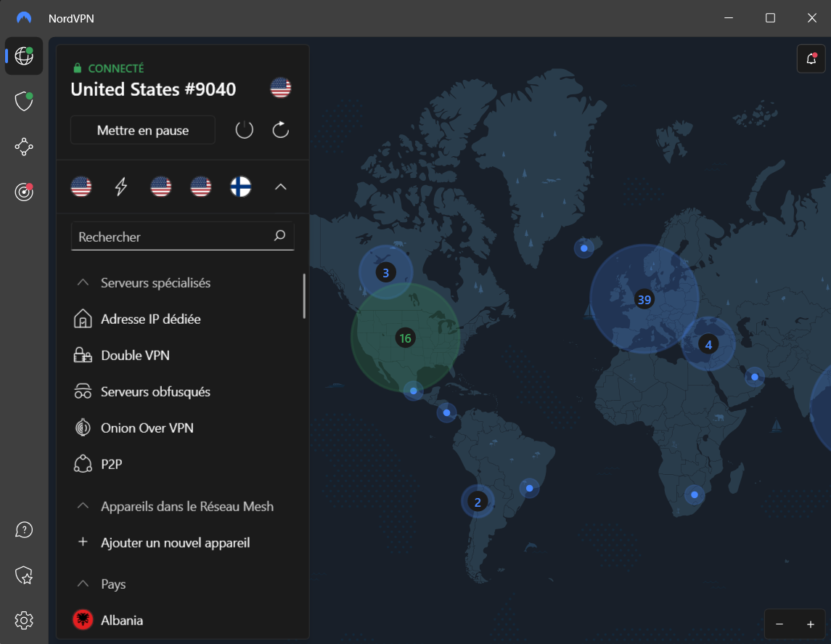Click the reconnect refresh icon

pos(280,130)
